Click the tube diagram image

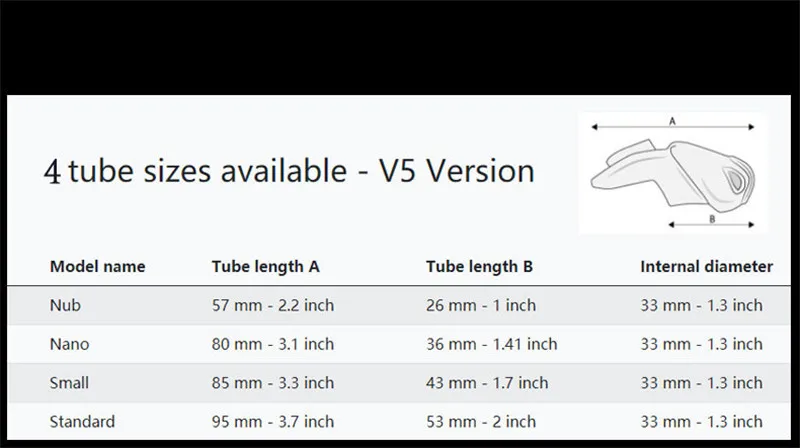point(672,172)
